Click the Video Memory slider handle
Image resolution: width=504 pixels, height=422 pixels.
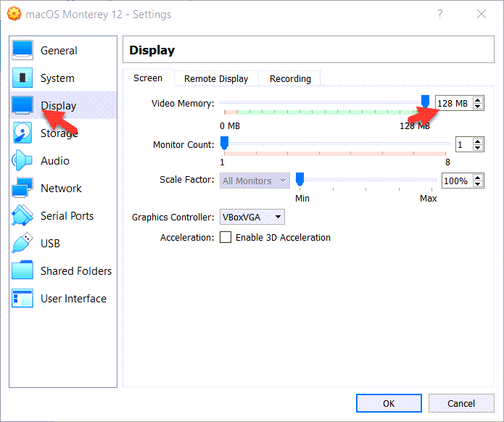[x=426, y=102]
